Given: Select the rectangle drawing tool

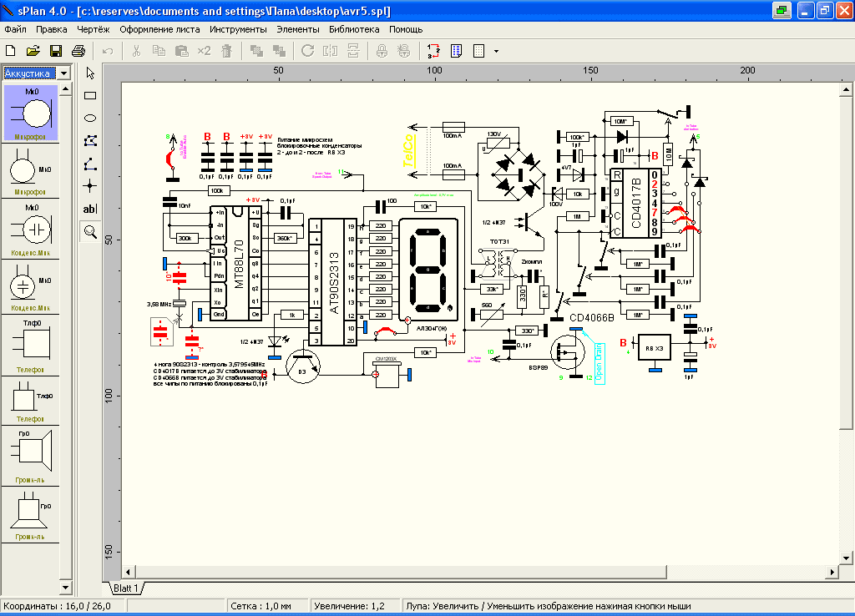Looking at the screenshot, I should pos(91,96).
